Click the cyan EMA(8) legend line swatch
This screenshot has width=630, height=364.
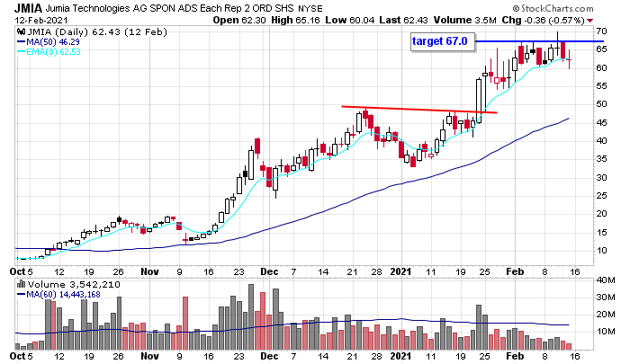(x=22, y=52)
